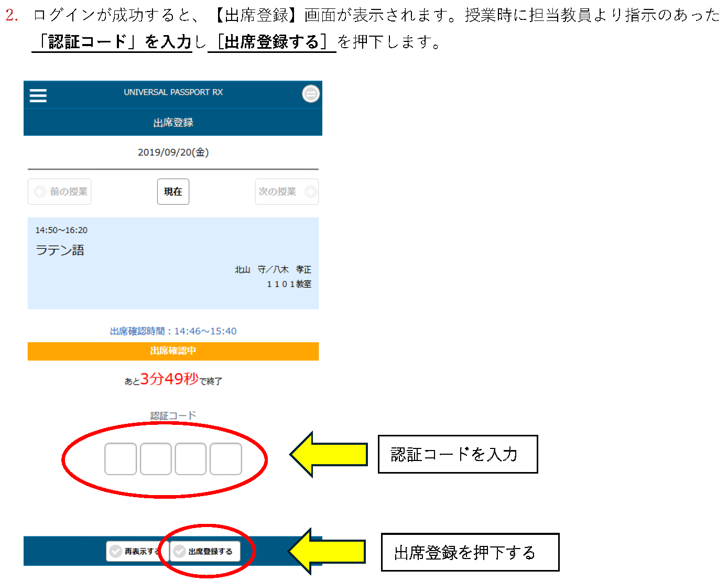
Task: Click the left arrow inside 前の授業 button
Action: click(40, 191)
